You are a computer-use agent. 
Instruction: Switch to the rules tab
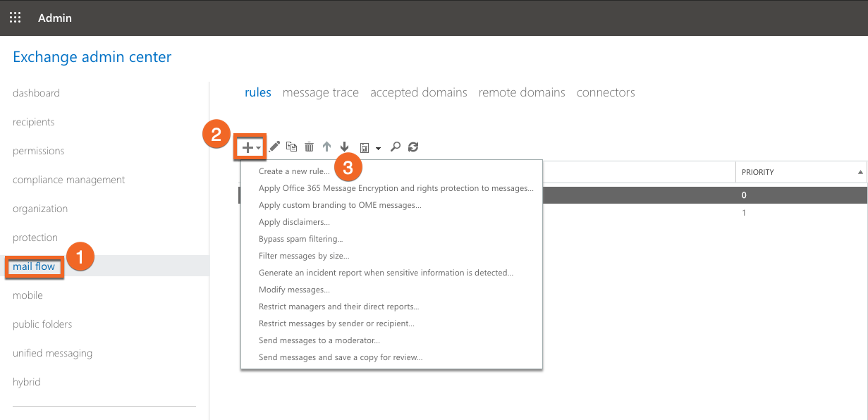pyautogui.click(x=258, y=92)
